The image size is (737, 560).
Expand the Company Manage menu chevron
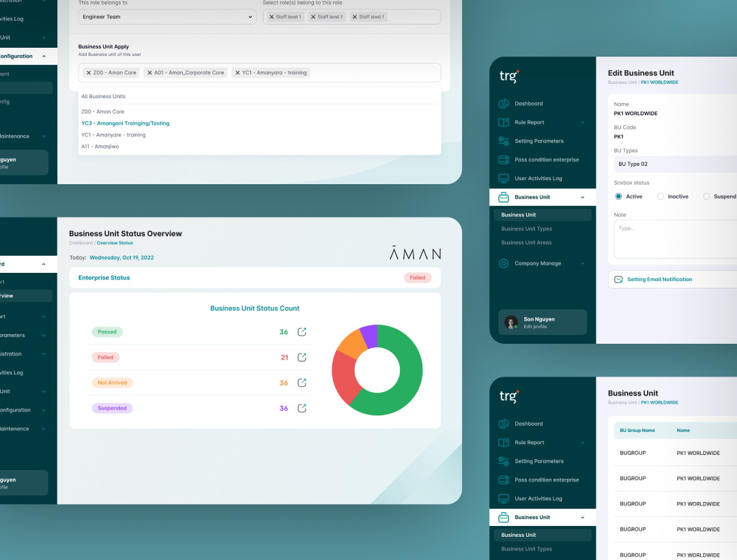[582, 263]
